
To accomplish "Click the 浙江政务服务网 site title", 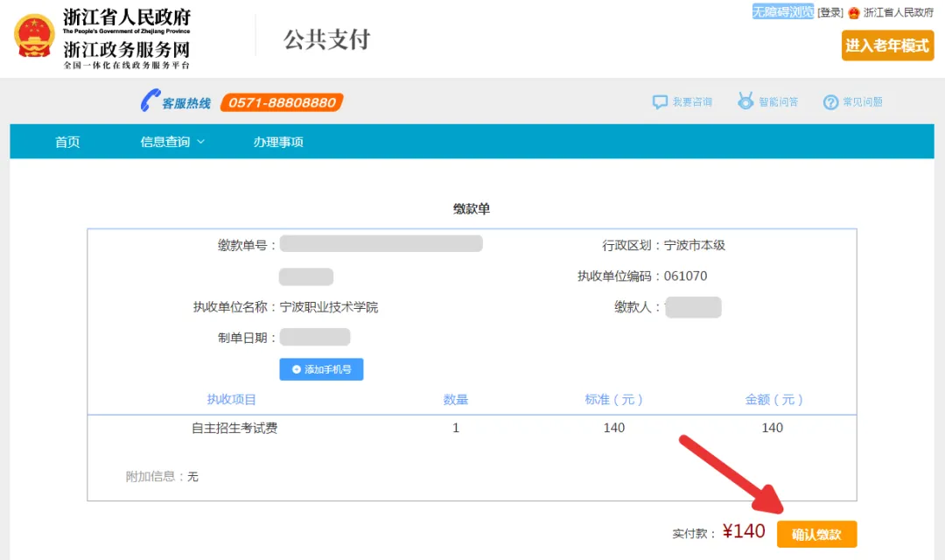I will [x=126, y=49].
